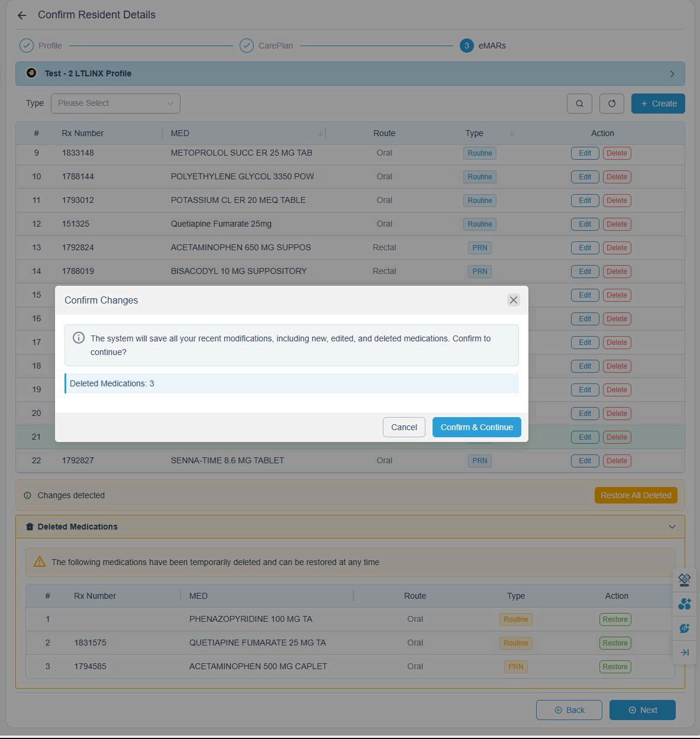This screenshot has width=700, height=739.
Task: Sort by the Type column arrow
Action: 512,134
